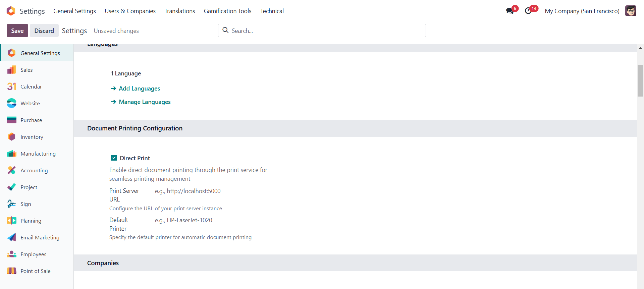This screenshot has width=644, height=289.
Task: Open the messages chat bubble icon
Action: [x=510, y=11]
